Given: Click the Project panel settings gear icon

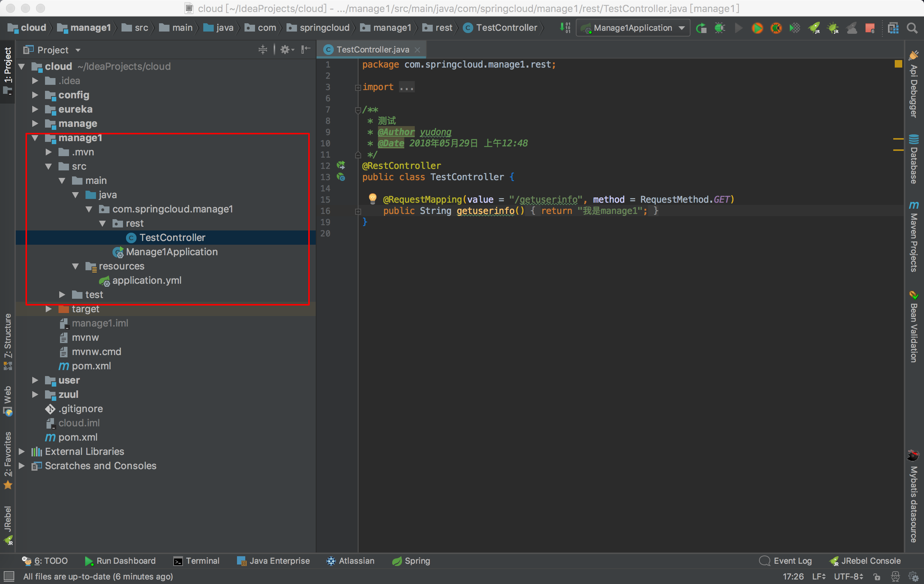Looking at the screenshot, I should (x=285, y=50).
